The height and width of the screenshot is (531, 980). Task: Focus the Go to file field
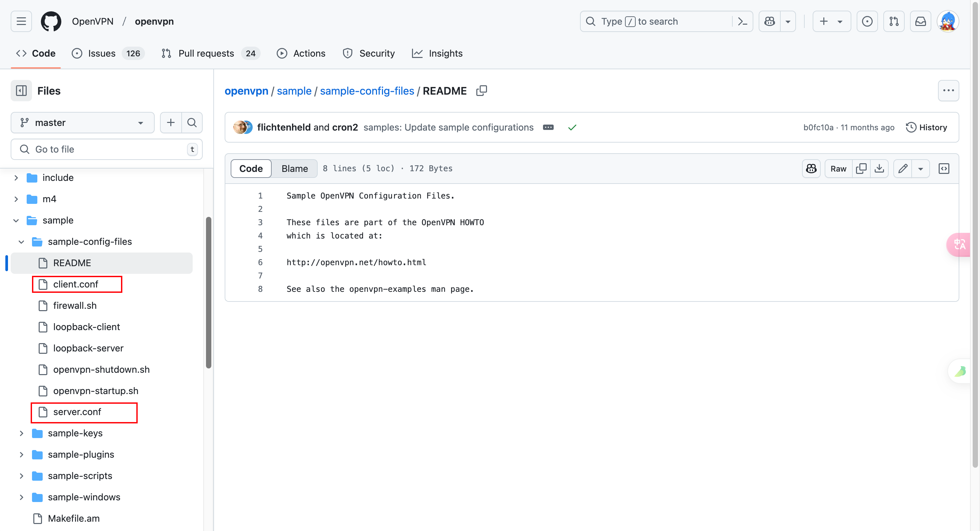106,149
